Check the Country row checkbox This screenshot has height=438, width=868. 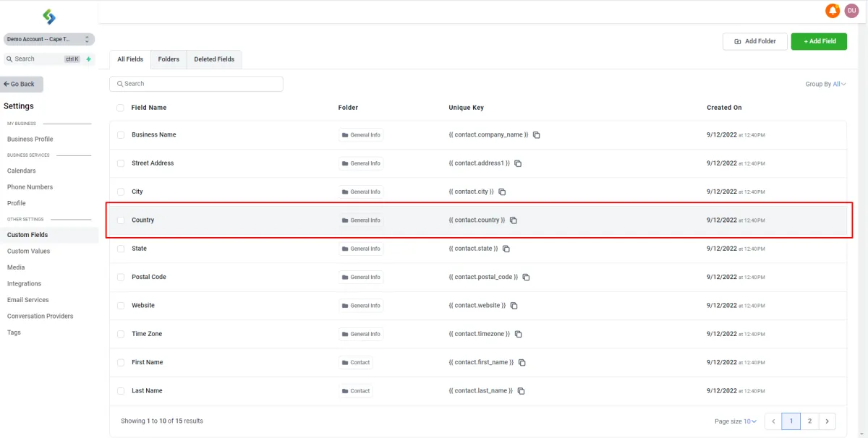[121, 220]
